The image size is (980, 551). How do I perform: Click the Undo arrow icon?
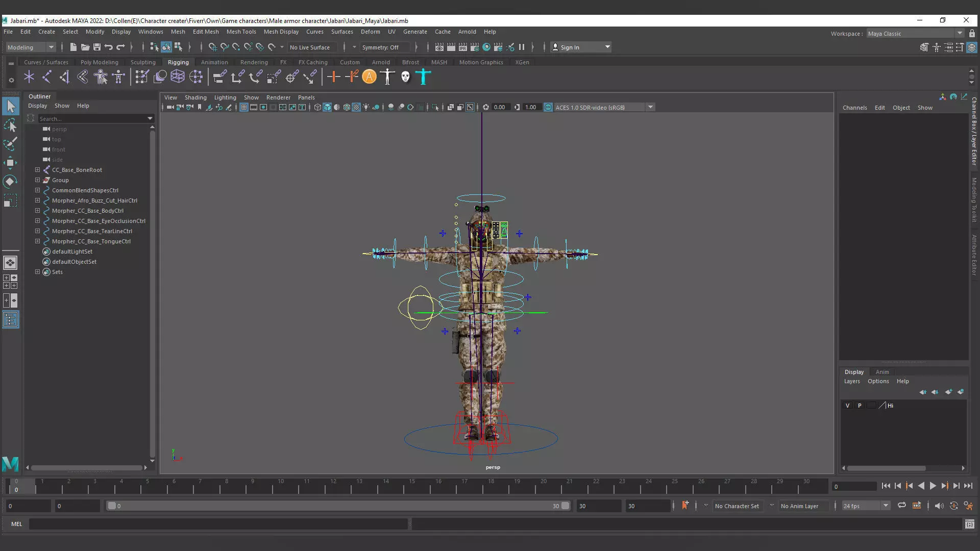[108, 47]
